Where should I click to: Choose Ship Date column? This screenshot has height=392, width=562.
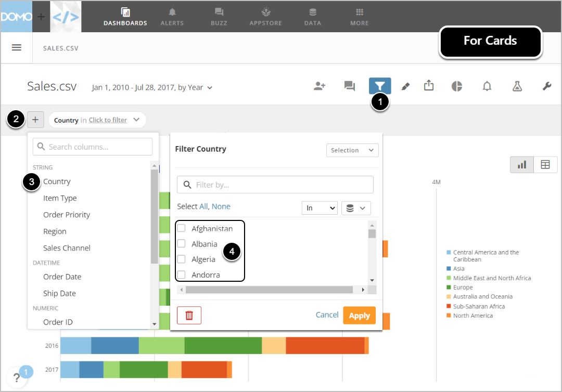click(x=59, y=294)
